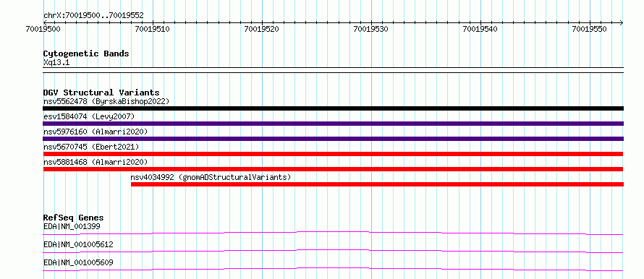Click the nsv4034992 (gnomADStructuralVariants) label
This screenshot has width=644, height=279.
[211, 177]
